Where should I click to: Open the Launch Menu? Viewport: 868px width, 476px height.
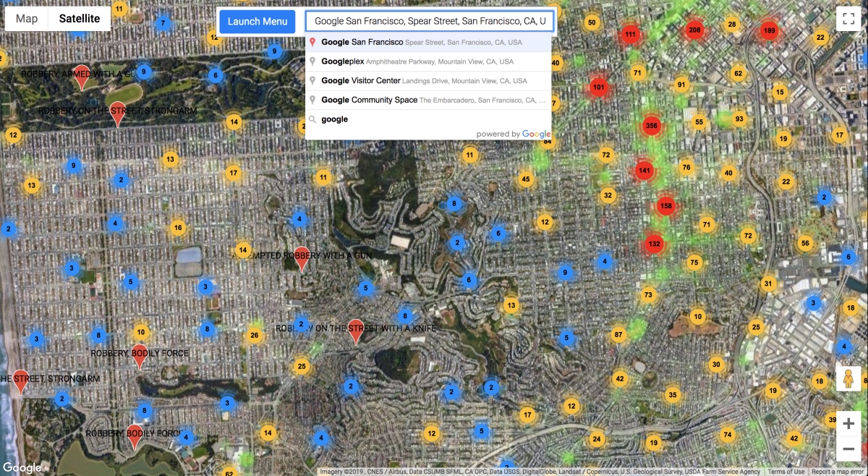tap(258, 21)
